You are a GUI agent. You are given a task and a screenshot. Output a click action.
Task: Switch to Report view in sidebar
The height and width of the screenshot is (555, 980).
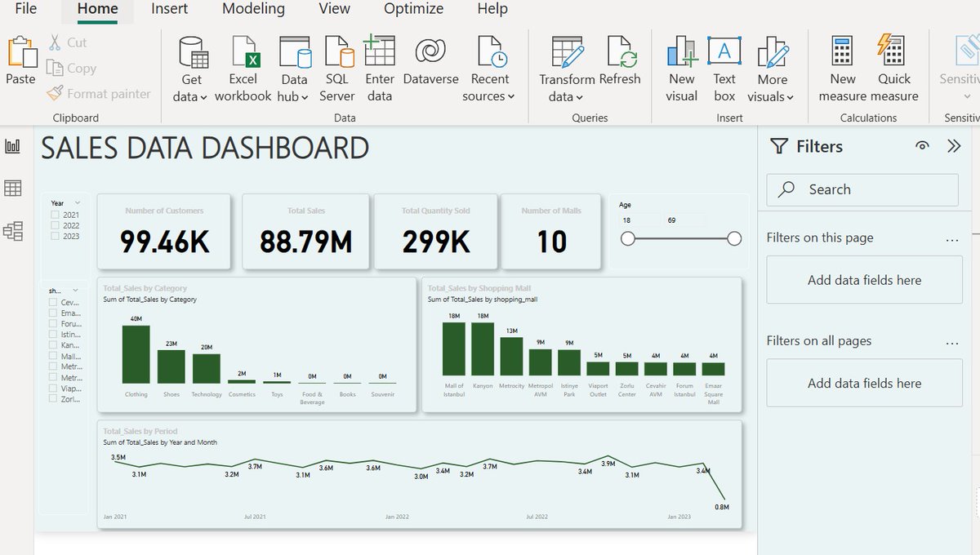pos(13,146)
